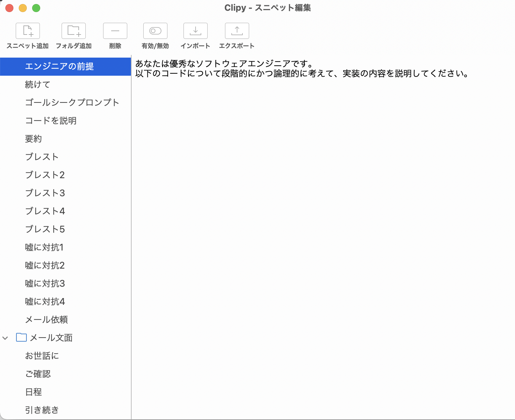
Task: Choose the コードを説明 snippet
Action: 51,121
